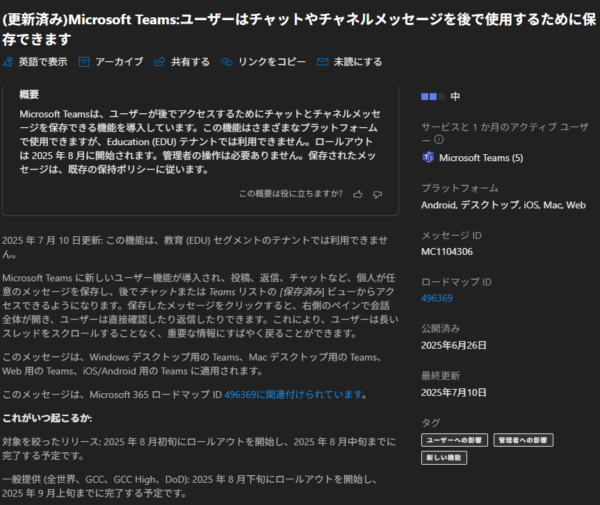The height and width of the screenshot is (505, 600).
Task: Click the この概要は役に立ちますか? feedback prompt
Action: pos(291,194)
